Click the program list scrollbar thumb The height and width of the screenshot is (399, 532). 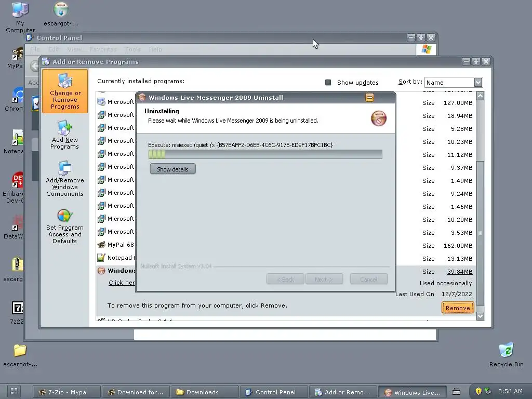pyautogui.click(x=480, y=233)
